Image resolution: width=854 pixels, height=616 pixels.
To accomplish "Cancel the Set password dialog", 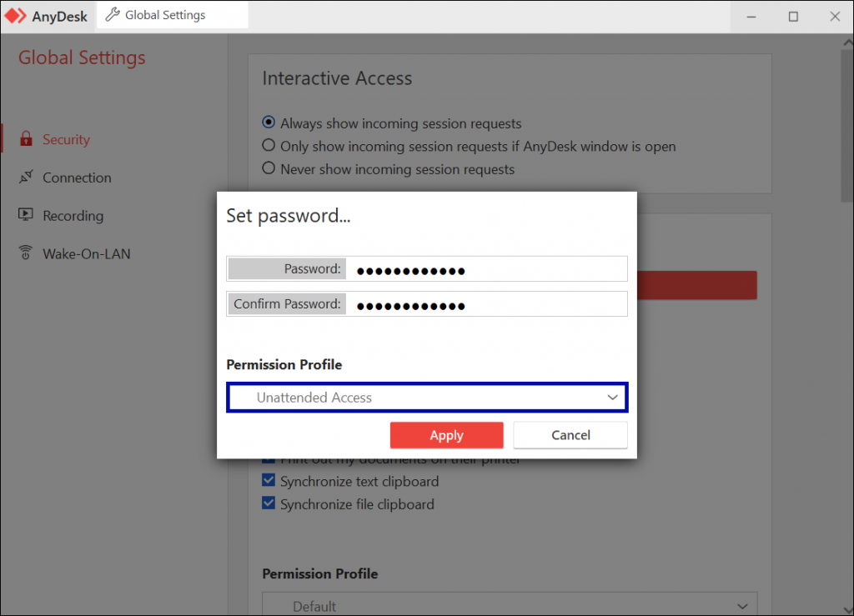I will coord(570,434).
